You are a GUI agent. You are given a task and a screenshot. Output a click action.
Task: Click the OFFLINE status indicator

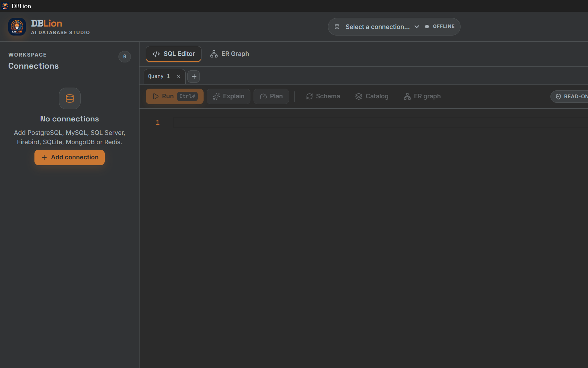click(x=440, y=27)
